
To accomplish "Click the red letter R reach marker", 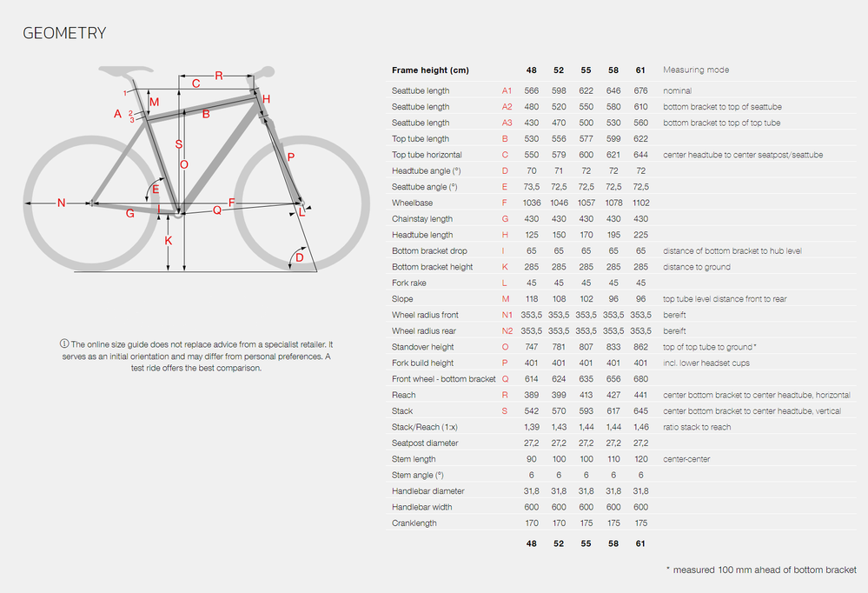I will point(218,76).
